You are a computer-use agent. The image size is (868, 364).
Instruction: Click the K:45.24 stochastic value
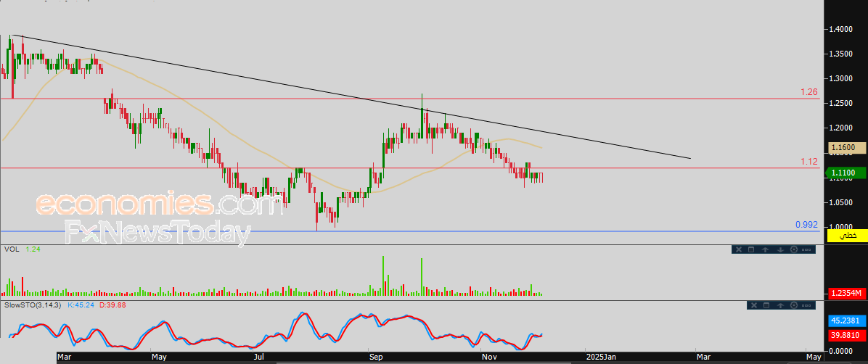tap(80, 305)
